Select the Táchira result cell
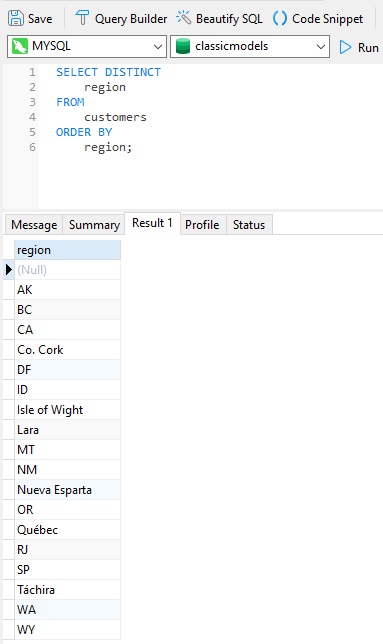 click(67, 590)
